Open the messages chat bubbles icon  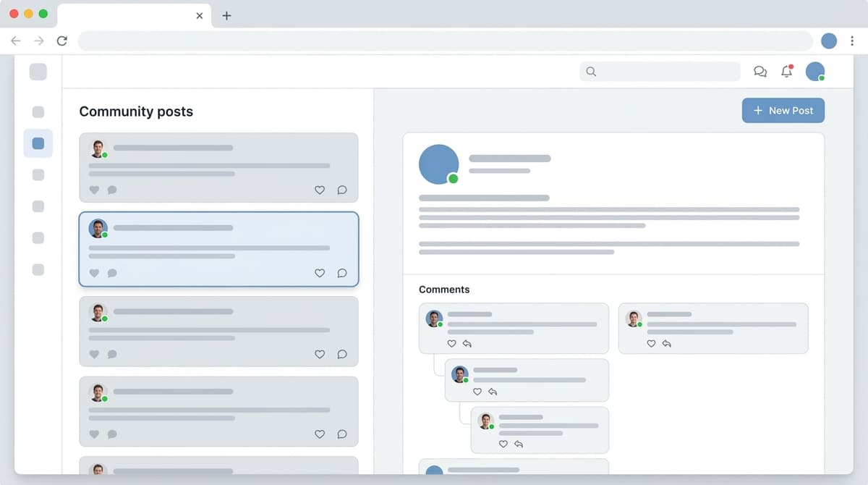(760, 72)
